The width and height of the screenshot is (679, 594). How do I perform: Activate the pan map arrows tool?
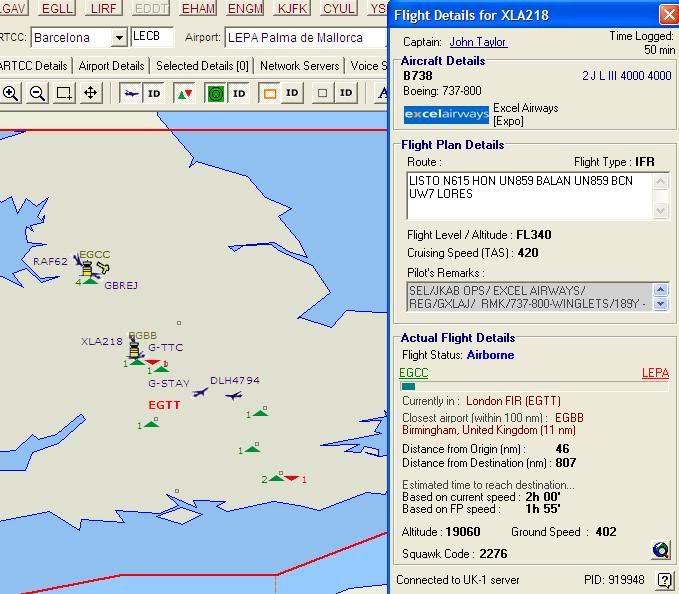tap(90, 93)
